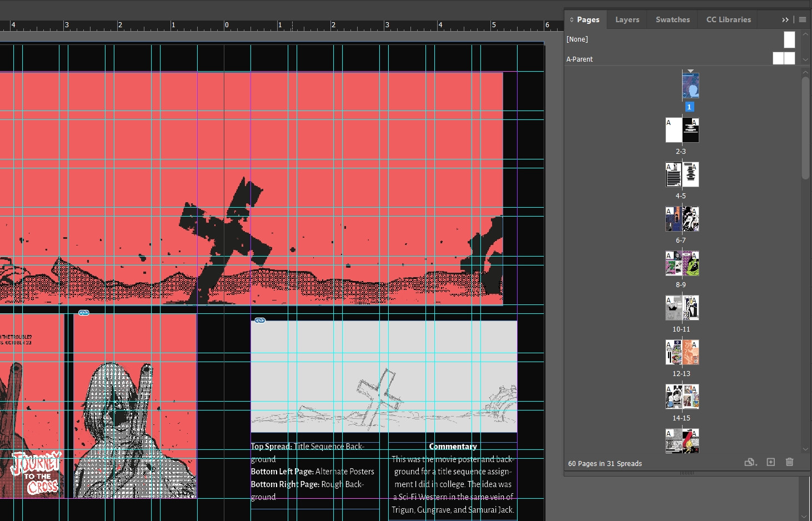Click 'Bottom Right Page: Rough Back-' text
Screen dimensions: 812x521
click(x=307, y=484)
